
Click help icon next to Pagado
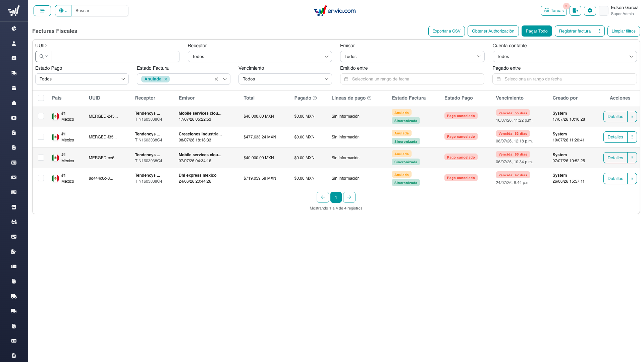(315, 98)
